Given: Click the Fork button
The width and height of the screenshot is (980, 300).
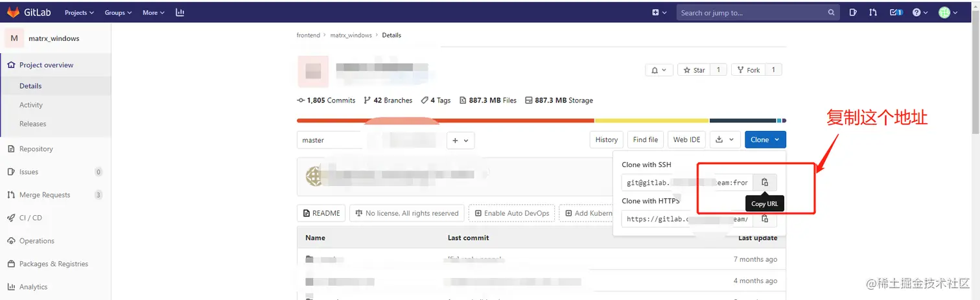Looking at the screenshot, I should (x=748, y=70).
